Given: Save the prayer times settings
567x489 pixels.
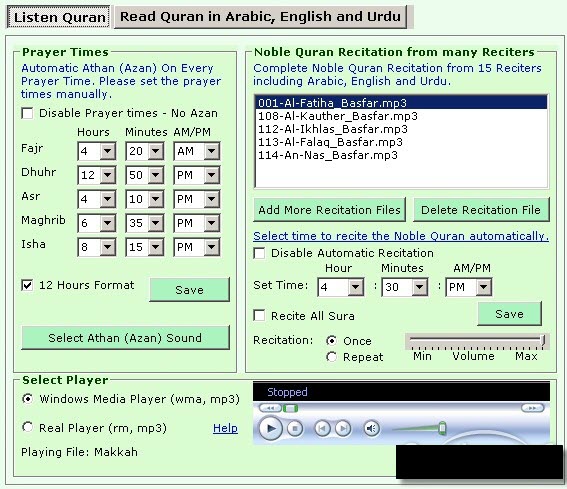Looking at the screenshot, I should pyautogui.click(x=189, y=290).
